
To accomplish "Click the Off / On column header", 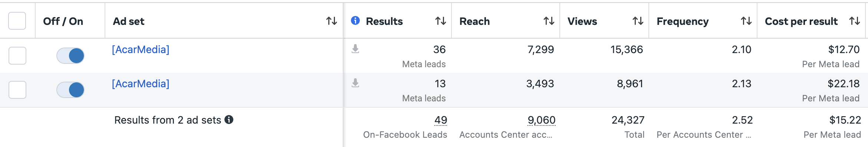I will 63,22.
